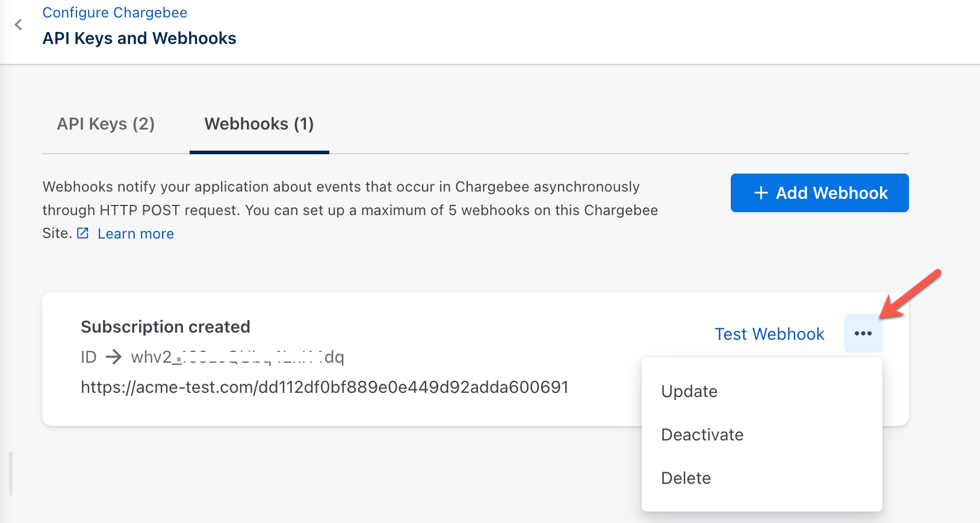Screen dimensions: 980x523
Task: Click the acme-test.com webhook URL
Action: (324, 387)
